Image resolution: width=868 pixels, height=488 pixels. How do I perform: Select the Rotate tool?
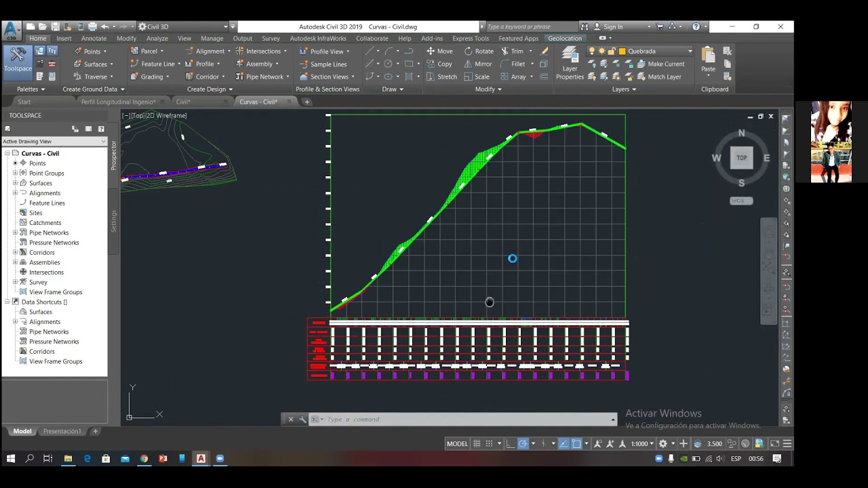[479, 51]
